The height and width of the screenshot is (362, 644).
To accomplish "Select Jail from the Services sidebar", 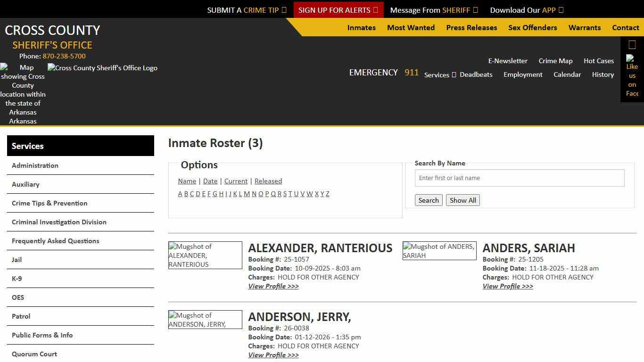I will tap(17, 260).
